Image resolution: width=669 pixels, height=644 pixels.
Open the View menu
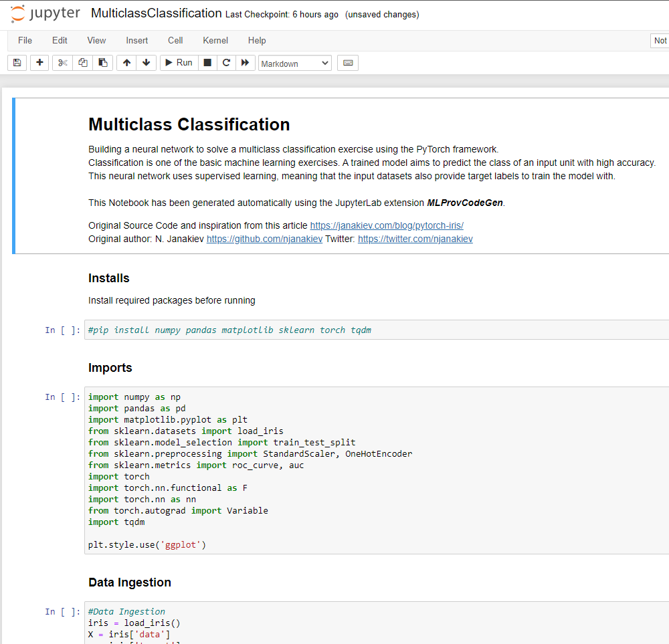click(96, 41)
